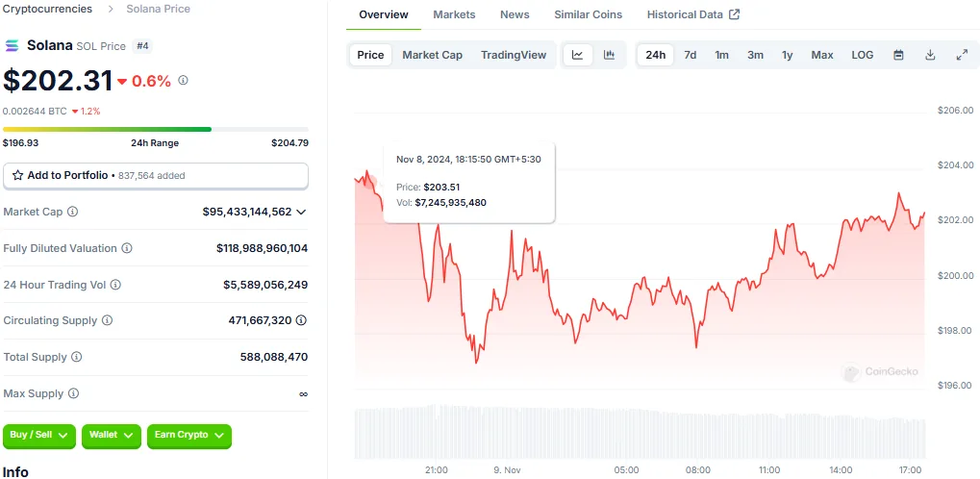
Task: Choose the 24h time range
Action: click(x=656, y=55)
